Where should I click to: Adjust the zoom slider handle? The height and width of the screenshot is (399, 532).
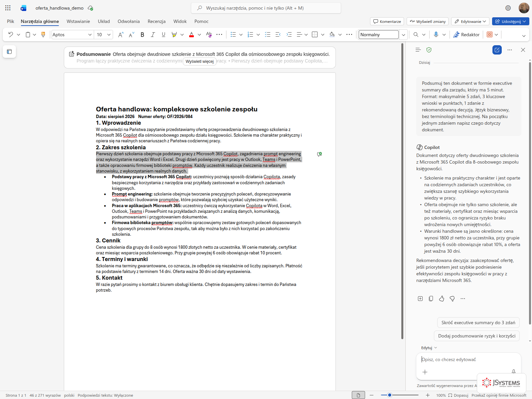390,395
